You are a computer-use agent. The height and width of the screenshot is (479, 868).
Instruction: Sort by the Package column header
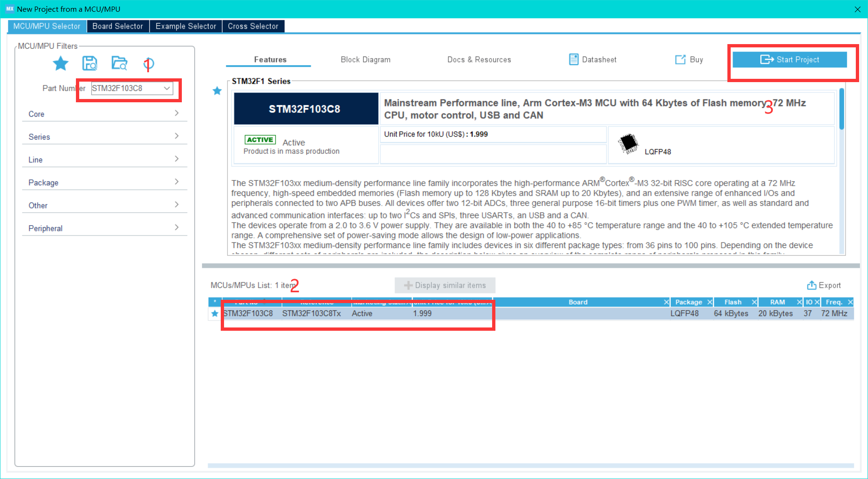point(688,302)
